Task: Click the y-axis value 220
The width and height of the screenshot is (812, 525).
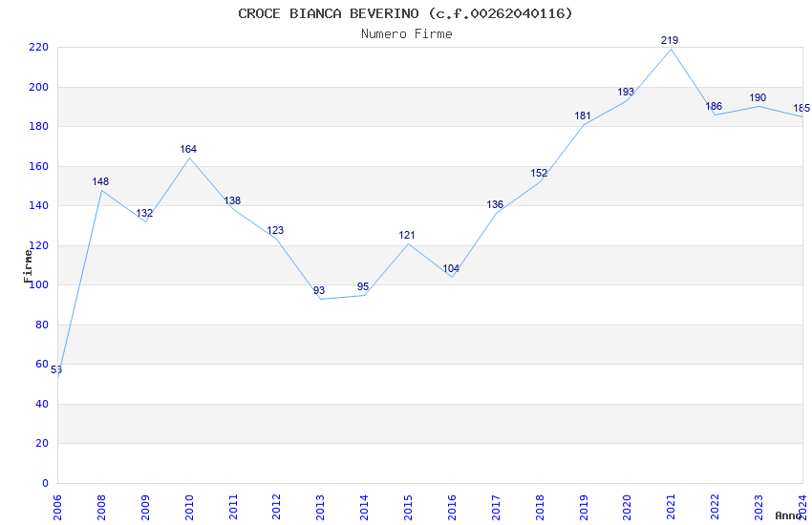Action: (39, 47)
